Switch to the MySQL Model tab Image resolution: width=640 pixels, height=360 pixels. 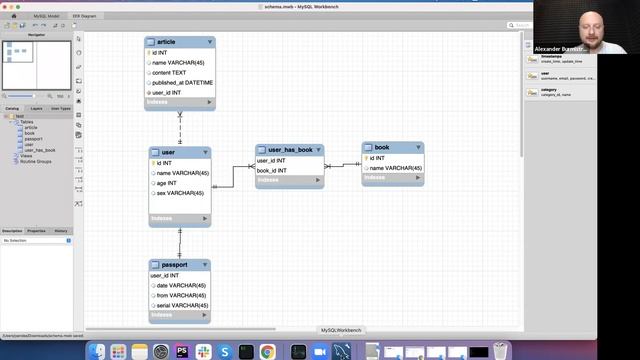click(47, 16)
